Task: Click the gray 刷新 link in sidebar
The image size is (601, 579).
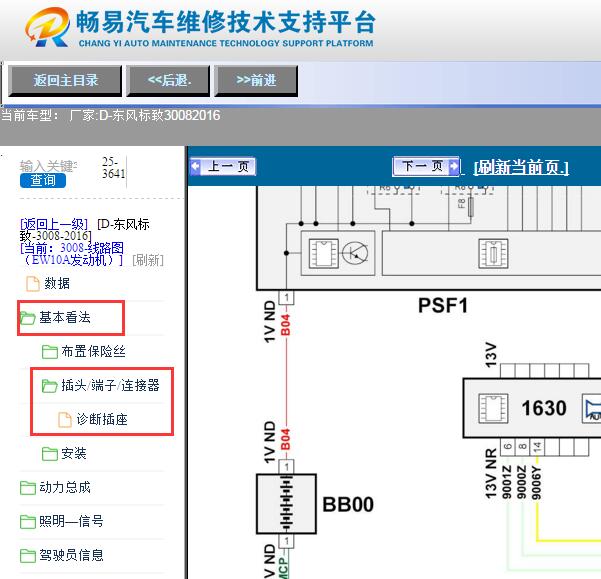Action: 148,260
